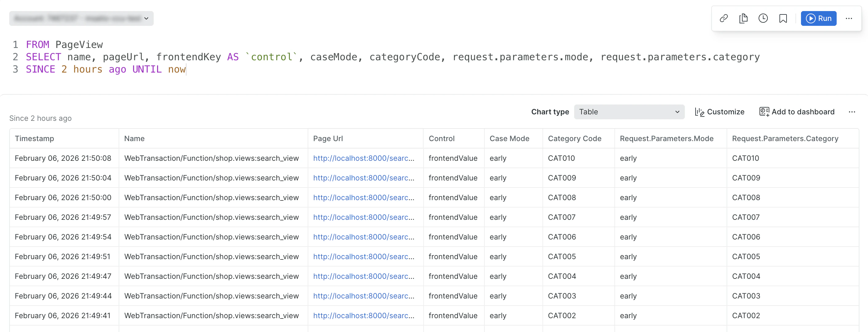Open query toolbar more options ellipsis
Image resolution: width=868 pixels, height=332 pixels.
(x=848, y=18)
